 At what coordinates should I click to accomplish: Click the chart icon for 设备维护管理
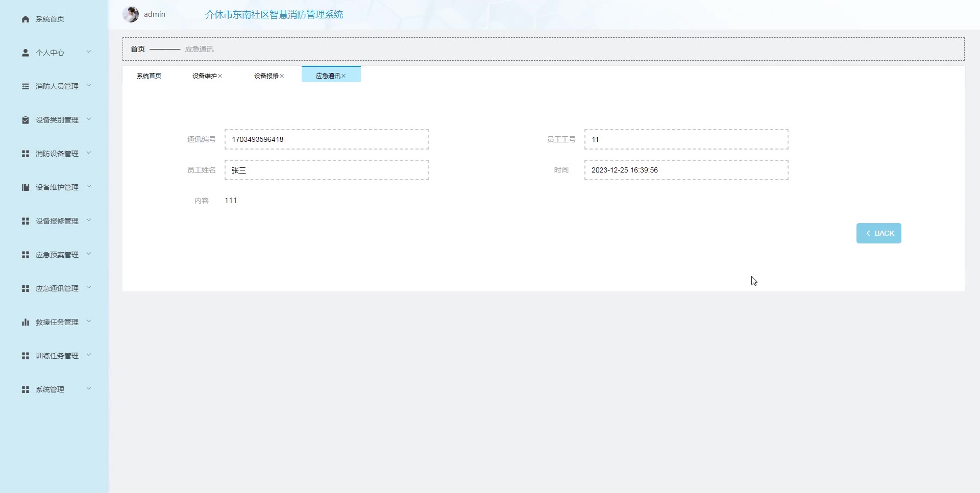26,187
